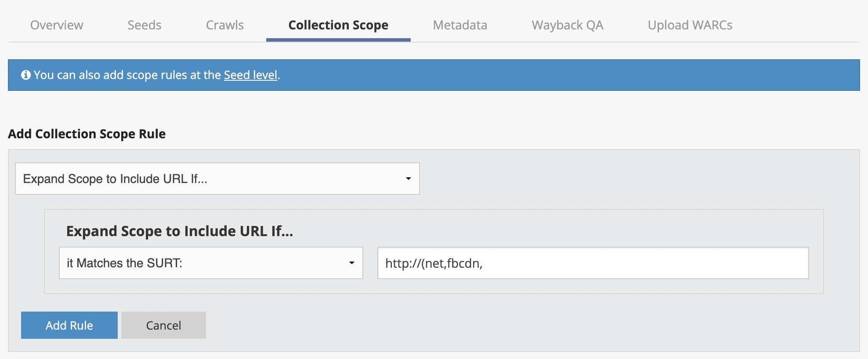The width and height of the screenshot is (868, 359).
Task: Click the banner text about scope rules
Action: (127, 75)
